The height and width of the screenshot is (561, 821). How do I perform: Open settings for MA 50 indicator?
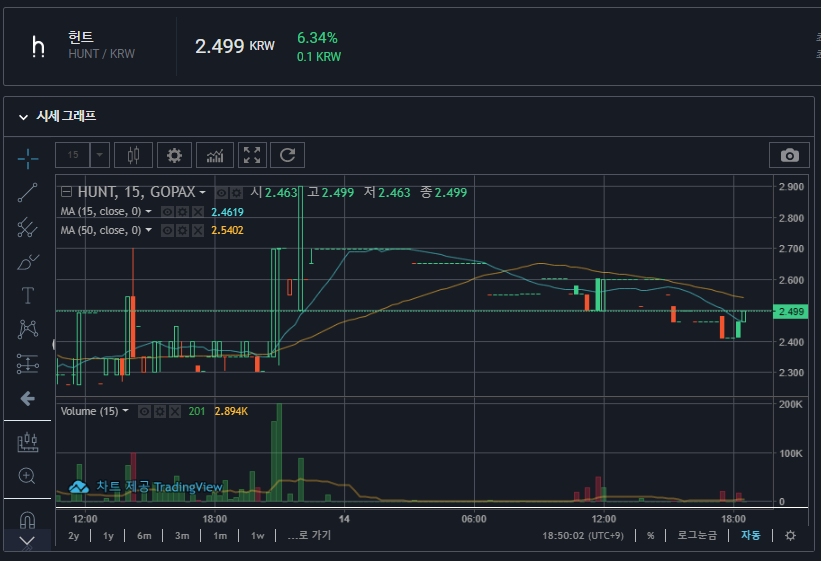pyautogui.click(x=182, y=230)
